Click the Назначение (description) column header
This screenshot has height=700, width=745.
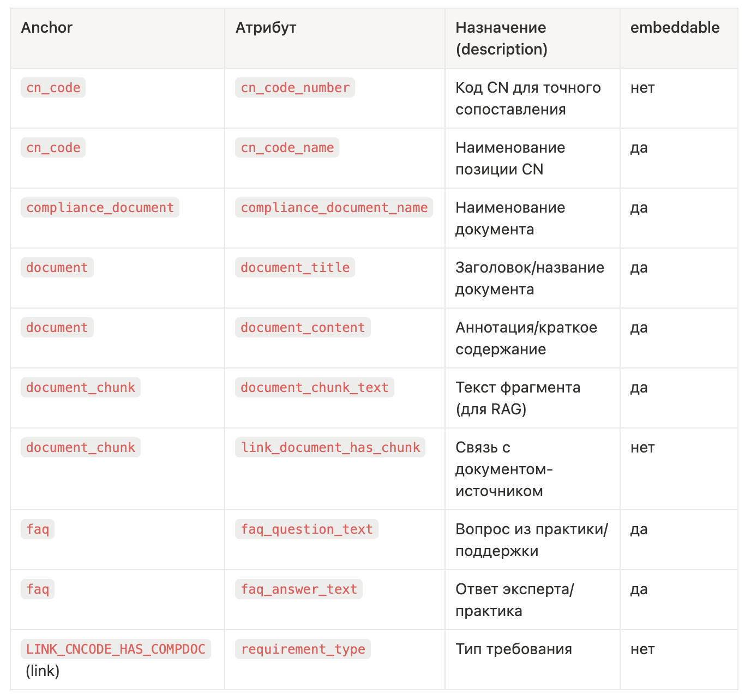click(501, 38)
